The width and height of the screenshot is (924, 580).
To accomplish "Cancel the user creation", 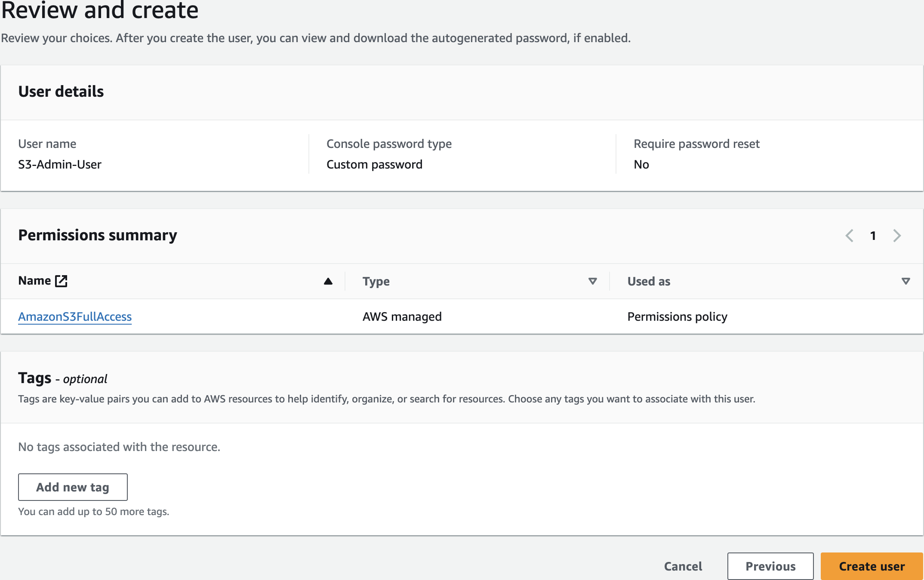I will pyautogui.click(x=683, y=566).
